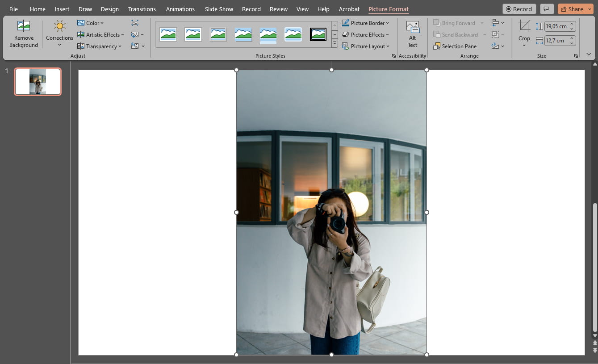Decrease picture width with the down spinner
This screenshot has height=364, width=598.
[572, 43]
